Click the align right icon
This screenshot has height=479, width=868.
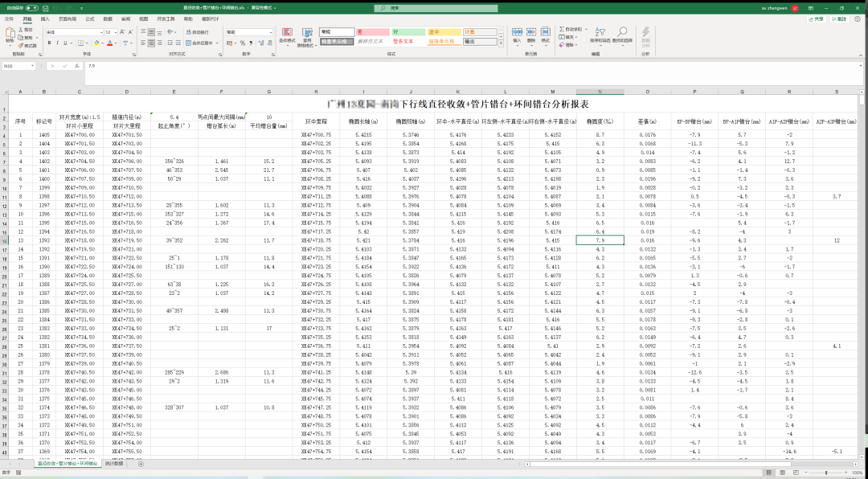coord(159,43)
